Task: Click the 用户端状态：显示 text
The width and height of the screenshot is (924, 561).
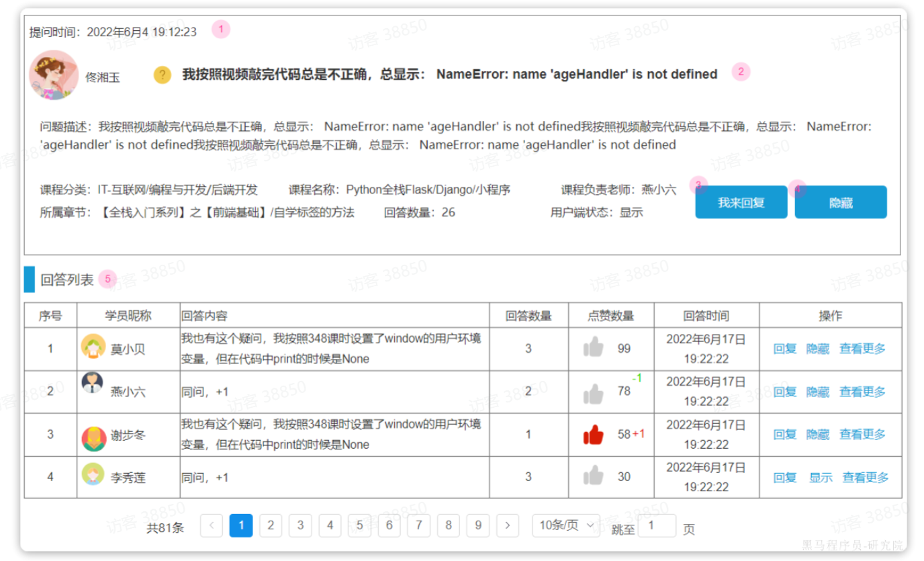Action: coord(597,212)
